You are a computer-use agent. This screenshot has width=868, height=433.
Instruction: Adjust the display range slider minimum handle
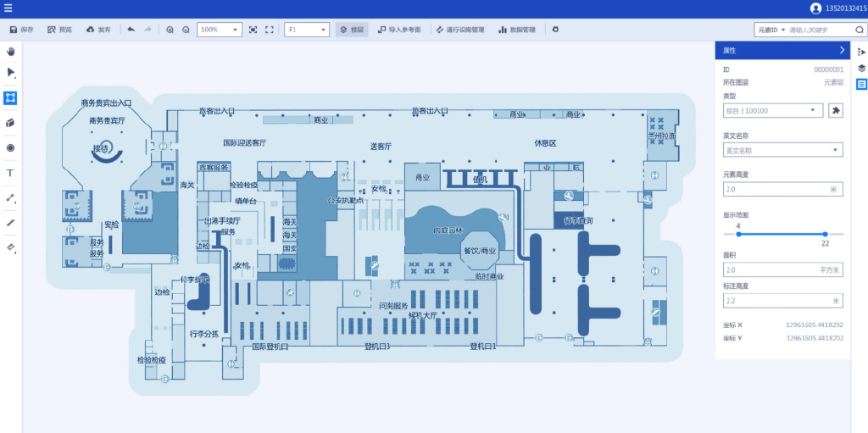tap(738, 234)
